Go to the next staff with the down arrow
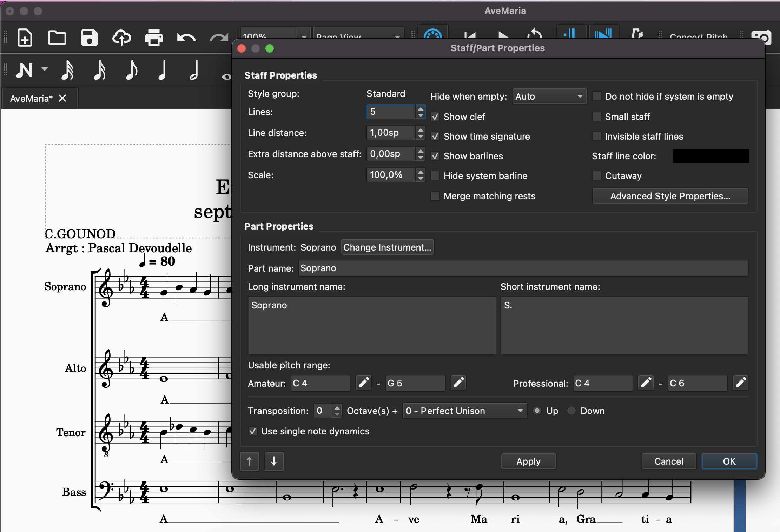780x532 pixels. [x=274, y=461]
